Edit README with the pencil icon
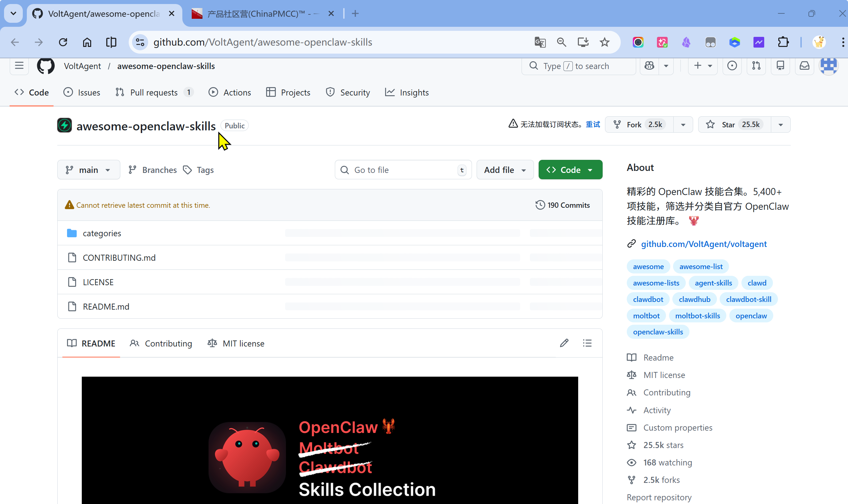Screen dimensions: 848x504 coord(564,343)
